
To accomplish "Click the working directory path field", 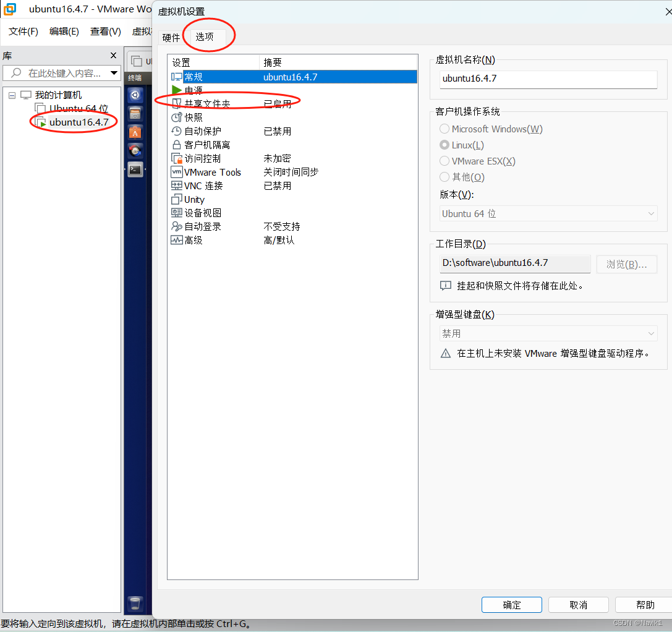I will pos(515,263).
